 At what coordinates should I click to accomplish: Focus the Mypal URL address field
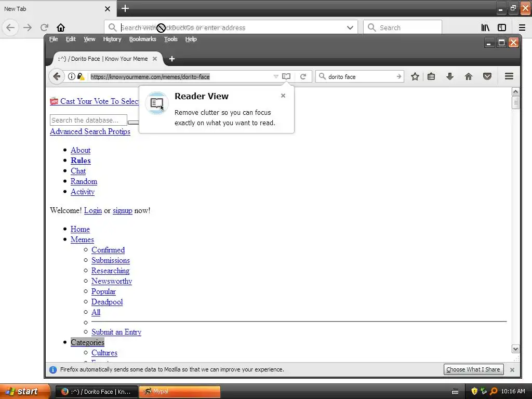[181, 77]
